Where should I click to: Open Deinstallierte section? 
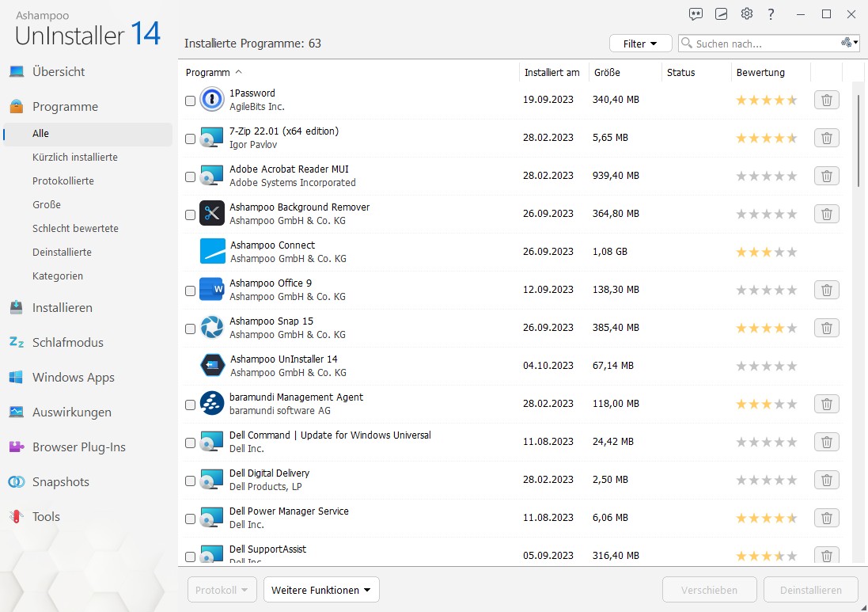coord(62,252)
